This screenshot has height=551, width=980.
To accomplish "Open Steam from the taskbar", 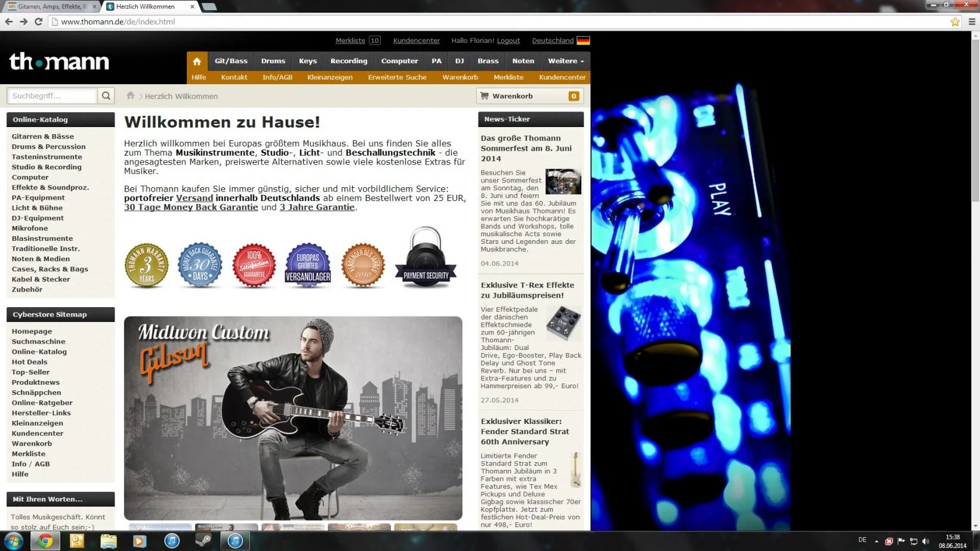I will click(x=203, y=541).
